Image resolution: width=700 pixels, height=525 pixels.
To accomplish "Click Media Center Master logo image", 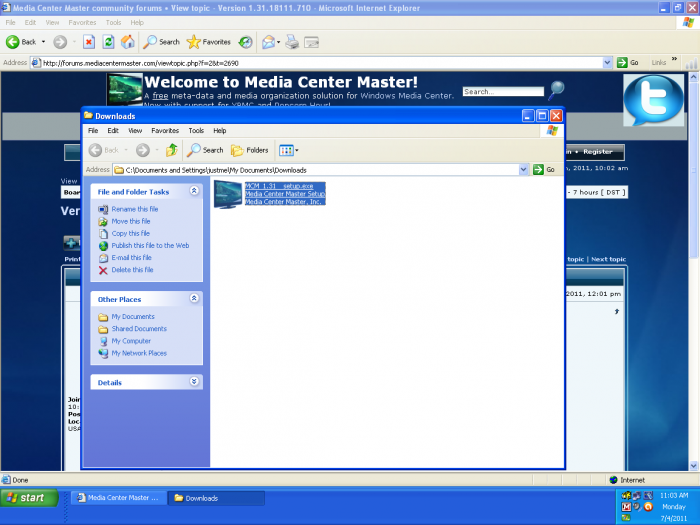I will coord(125,89).
